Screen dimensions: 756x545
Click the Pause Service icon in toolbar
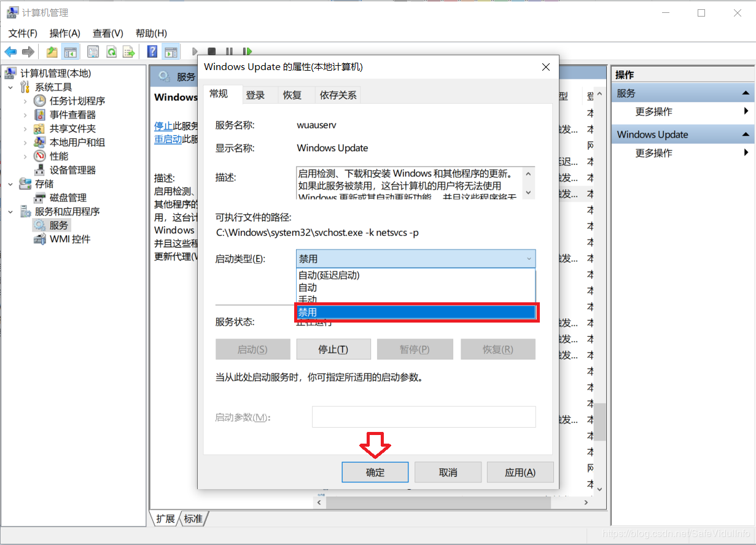(229, 52)
